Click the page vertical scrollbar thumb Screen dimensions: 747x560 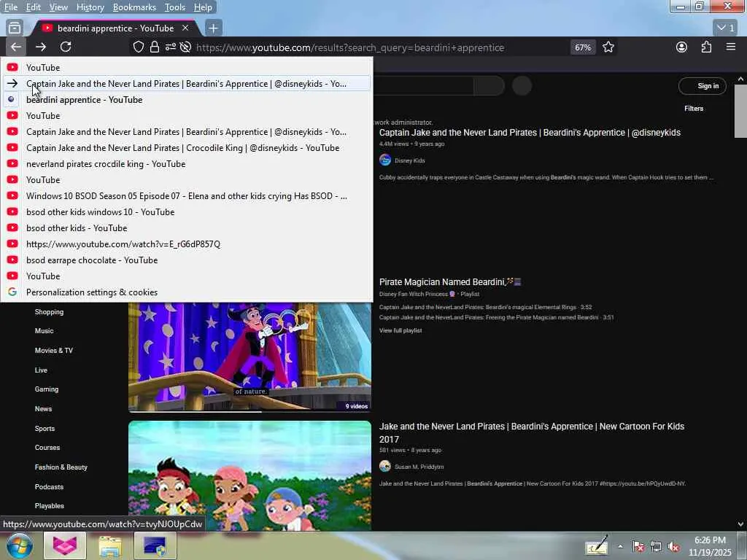pyautogui.click(x=740, y=111)
